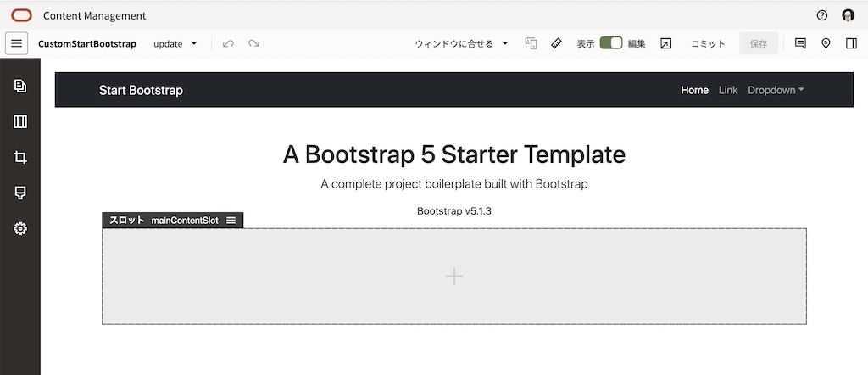This screenshot has height=375, width=868.
Task: Open the comments speech bubble icon
Action: pyautogui.click(x=800, y=43)
